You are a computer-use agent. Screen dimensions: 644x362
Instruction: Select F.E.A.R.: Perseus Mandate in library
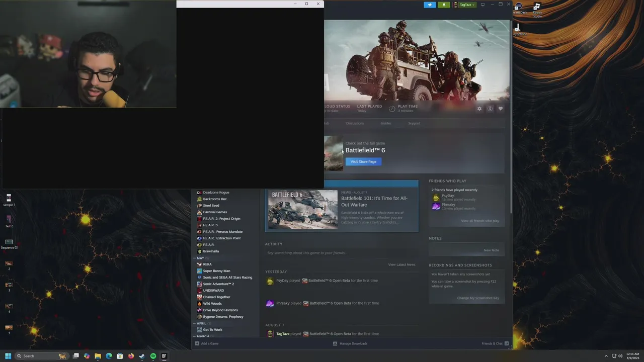click(222, 231)
